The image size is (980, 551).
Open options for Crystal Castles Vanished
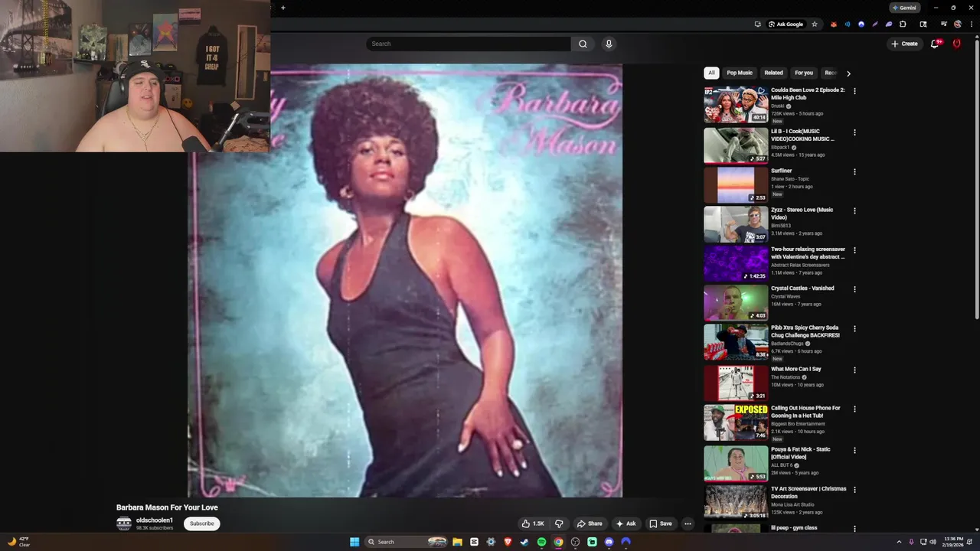(x=854, y=289)
